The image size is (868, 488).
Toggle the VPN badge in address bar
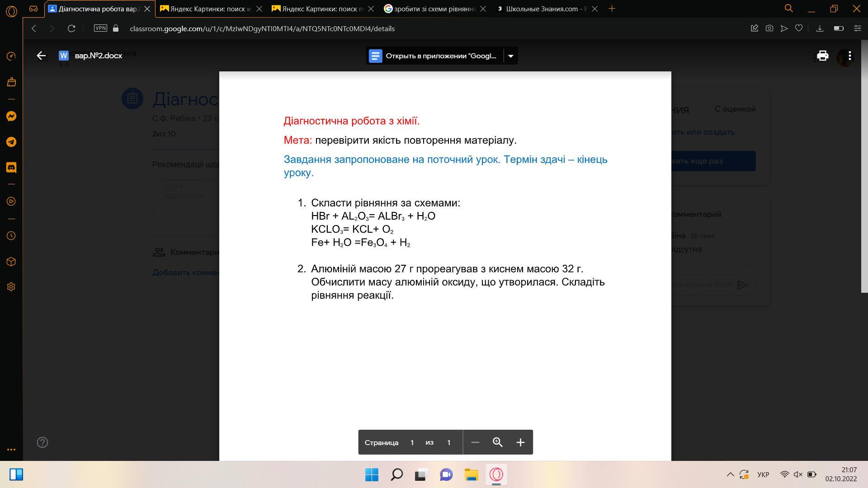tap(100, 28)
